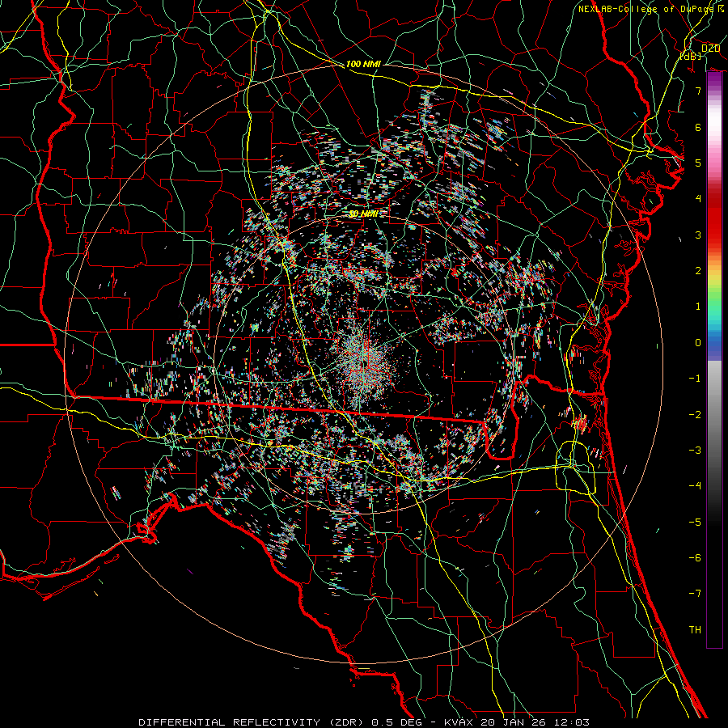
Task: Click the "0" value on color scale
Action: (698, 342)
